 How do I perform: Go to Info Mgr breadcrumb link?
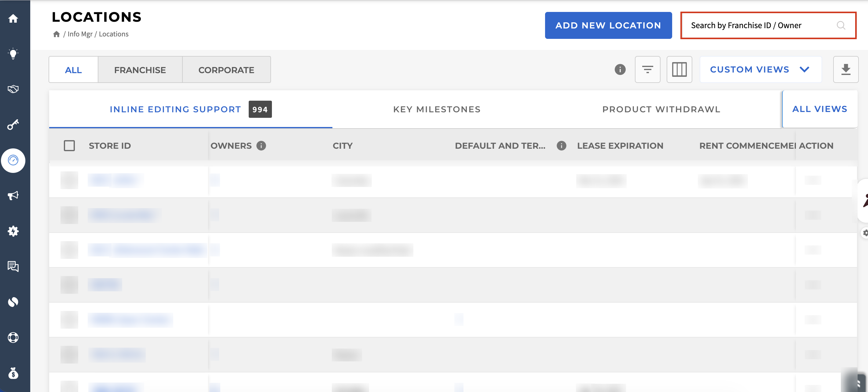80,34
